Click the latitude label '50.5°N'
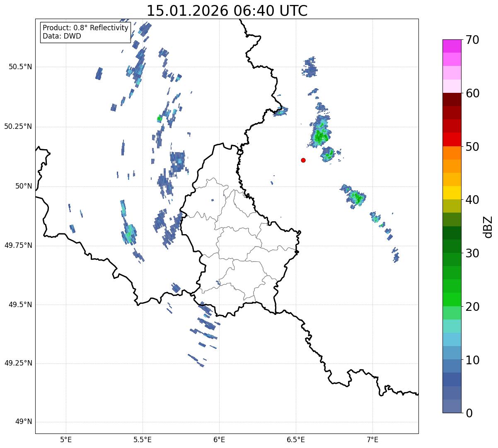This screenshot has height=448, width=498. click(21, 67)
